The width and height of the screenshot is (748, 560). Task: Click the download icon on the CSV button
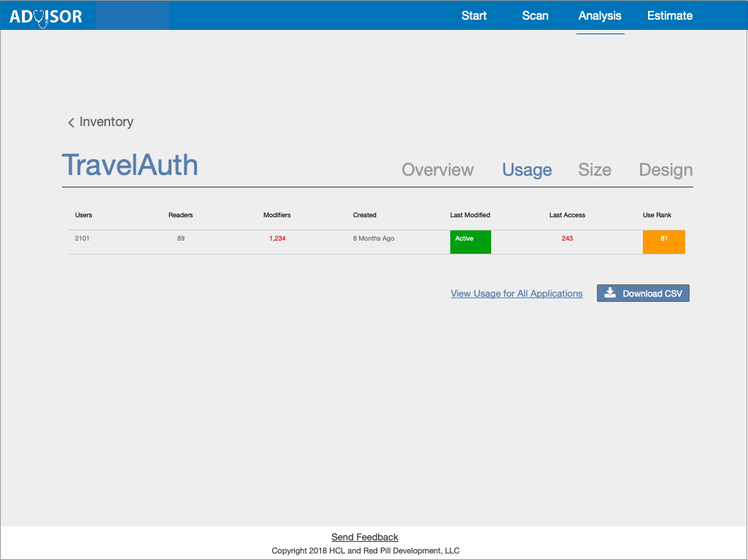tap(611, 293)
